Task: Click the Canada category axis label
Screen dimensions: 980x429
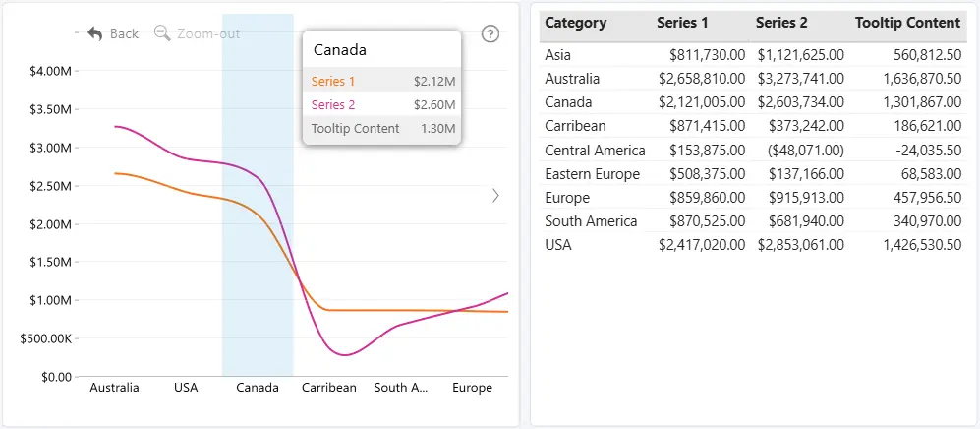Action: coord(258,388)
